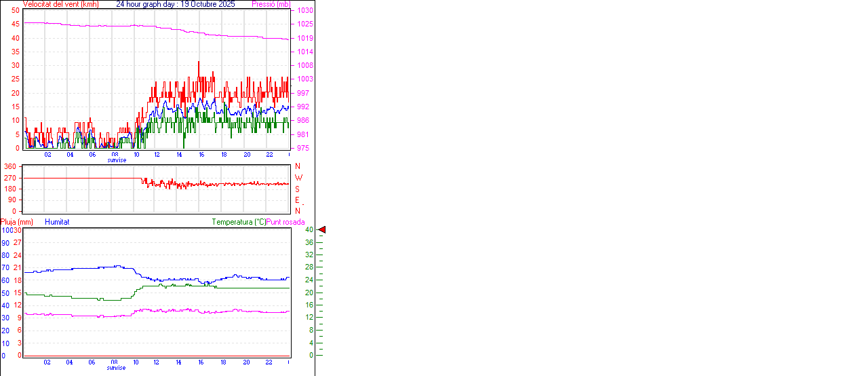Click the E compass direction label
The image size is (868, 376).
click(297, 200)
